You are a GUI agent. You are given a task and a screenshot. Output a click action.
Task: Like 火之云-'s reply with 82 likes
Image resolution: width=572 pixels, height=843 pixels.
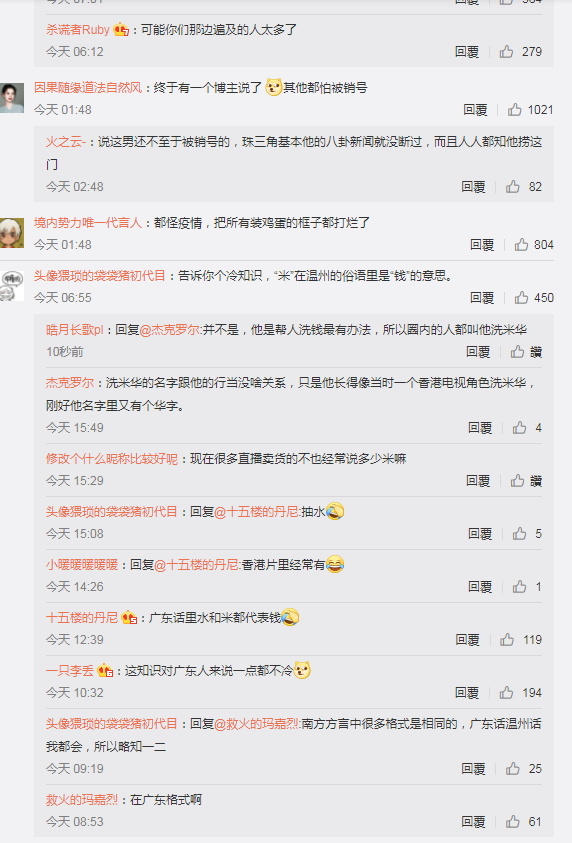(x=513, y=187)
